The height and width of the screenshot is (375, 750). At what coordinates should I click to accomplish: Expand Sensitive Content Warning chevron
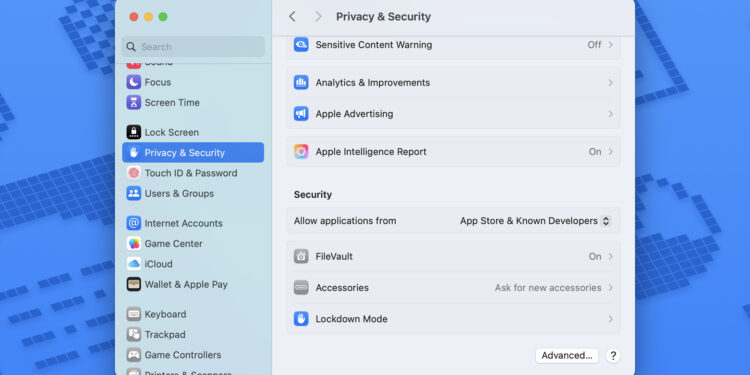(610, 44)
